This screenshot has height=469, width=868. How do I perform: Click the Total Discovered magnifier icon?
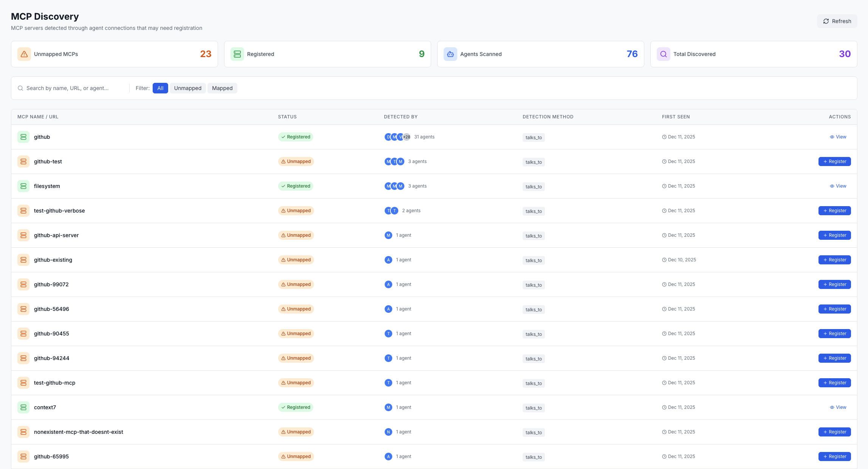pyautogui.click(x=664, y=54)
